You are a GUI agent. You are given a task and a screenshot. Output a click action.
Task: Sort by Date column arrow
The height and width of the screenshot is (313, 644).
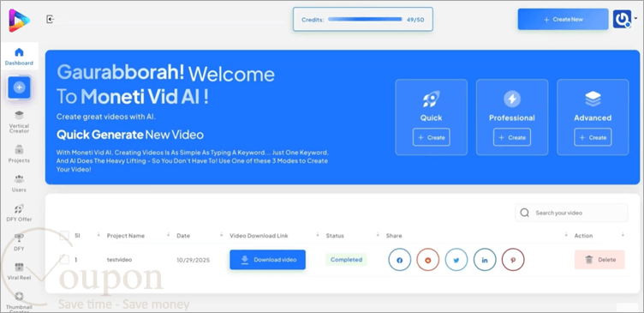pyautogui.click(x=221, y=235)
